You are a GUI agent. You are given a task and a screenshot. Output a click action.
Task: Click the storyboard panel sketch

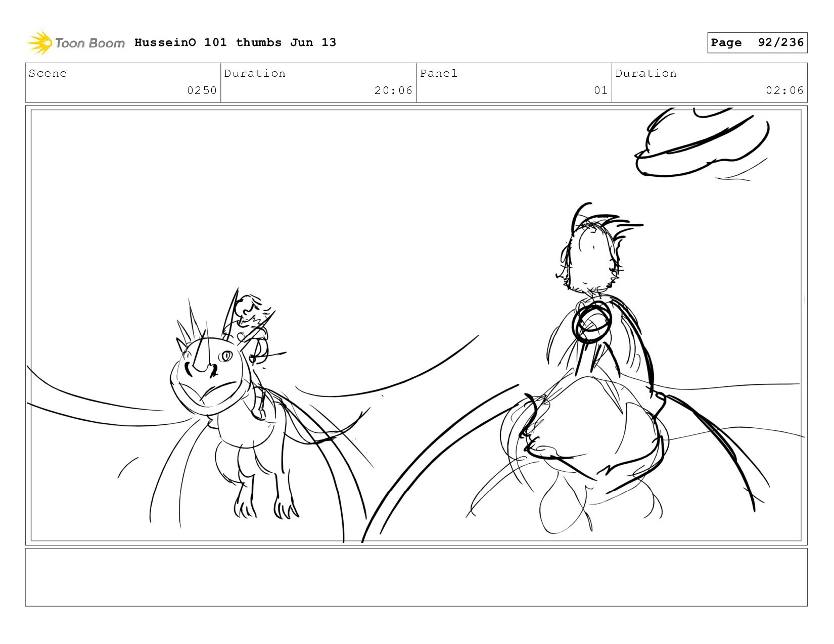(416, 325)
